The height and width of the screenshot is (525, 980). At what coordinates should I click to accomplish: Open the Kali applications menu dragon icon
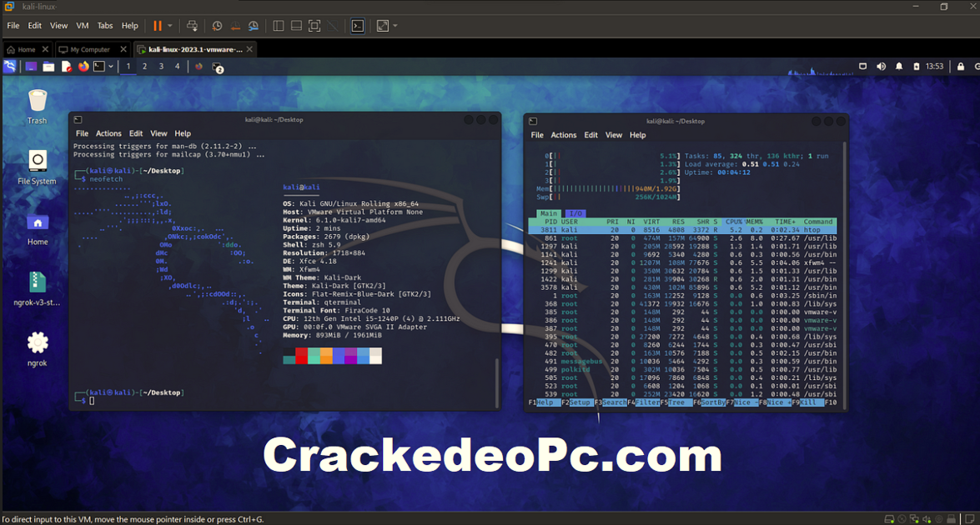[x=10, y=66]
